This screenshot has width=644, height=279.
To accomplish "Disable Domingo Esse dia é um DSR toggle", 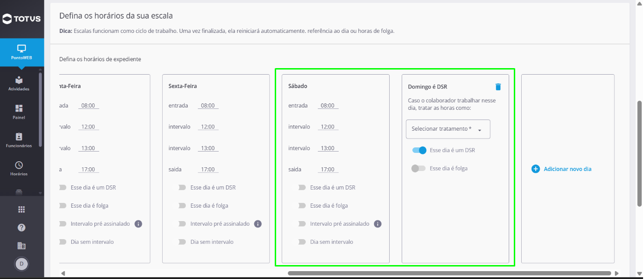I will pyautogui.click(x=419, y=150).
